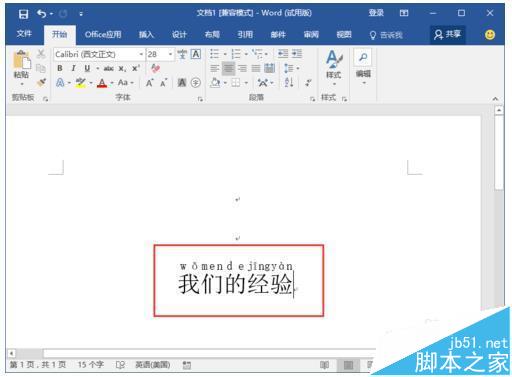The height and width of the screenshot is (377, 512).
Task: Toggle Italic formatting
Action: tap(73, 68)
